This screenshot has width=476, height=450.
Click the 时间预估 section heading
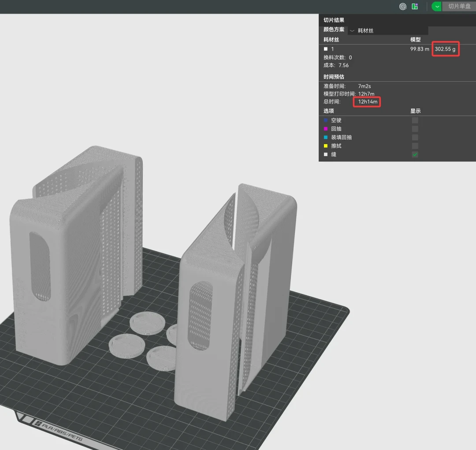(334, 77)
